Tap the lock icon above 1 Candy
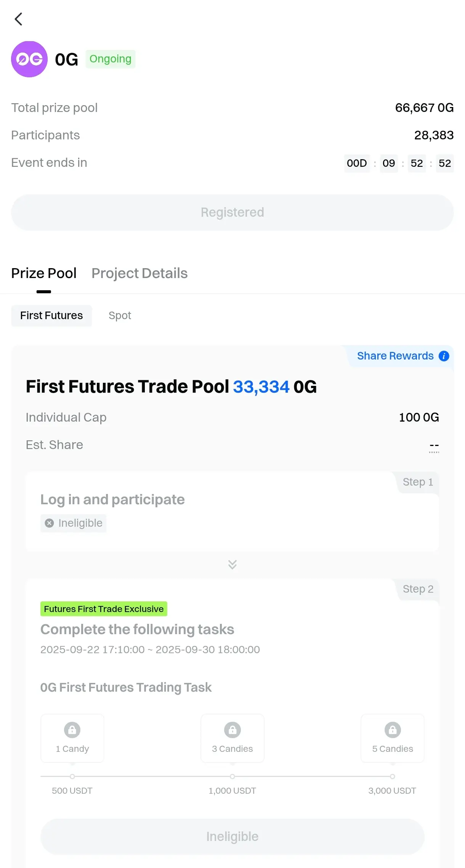 (72, 730)
